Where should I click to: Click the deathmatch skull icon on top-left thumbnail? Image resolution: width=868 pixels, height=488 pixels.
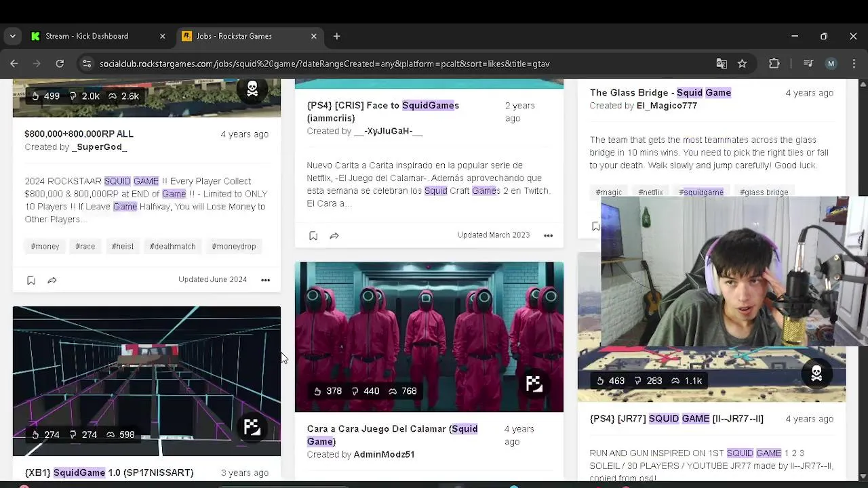(252, 89)
